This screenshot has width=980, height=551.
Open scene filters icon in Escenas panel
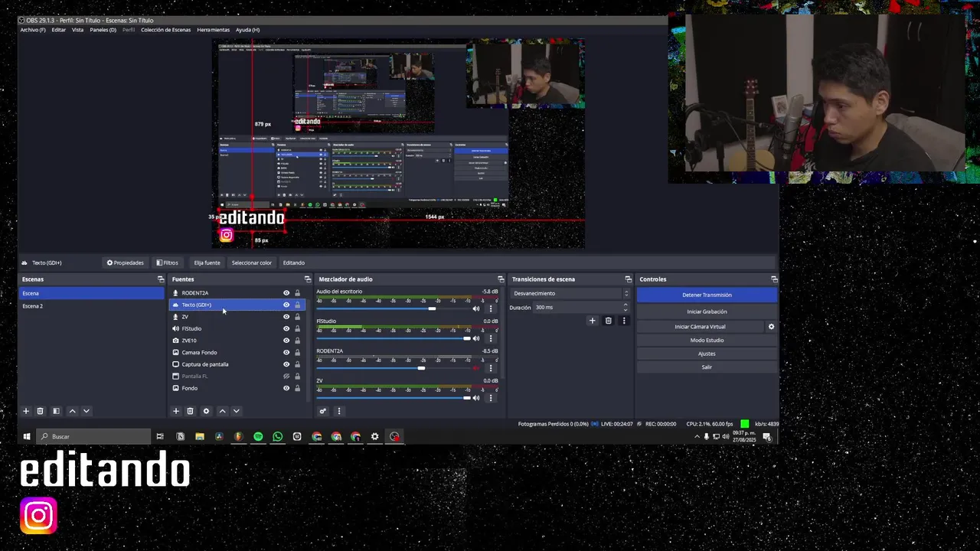point(56,411)
